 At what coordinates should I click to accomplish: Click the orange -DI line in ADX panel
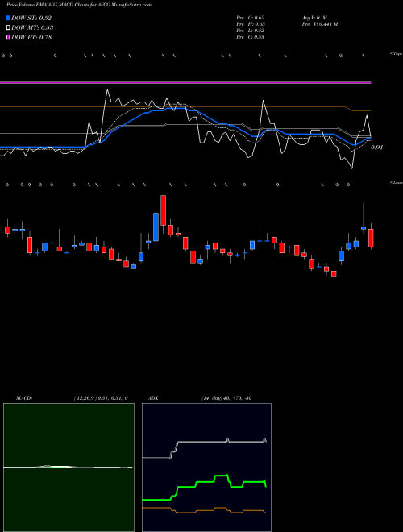click(204, 510)
